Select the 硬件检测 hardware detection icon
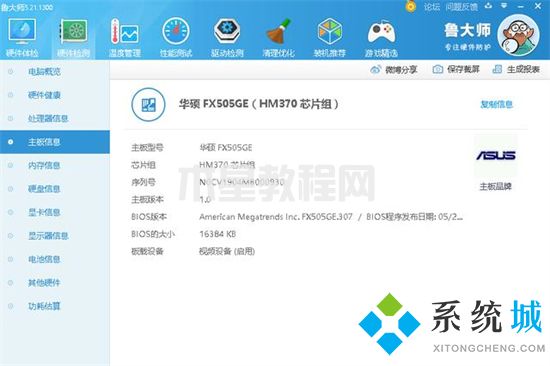 click(73, 38)
